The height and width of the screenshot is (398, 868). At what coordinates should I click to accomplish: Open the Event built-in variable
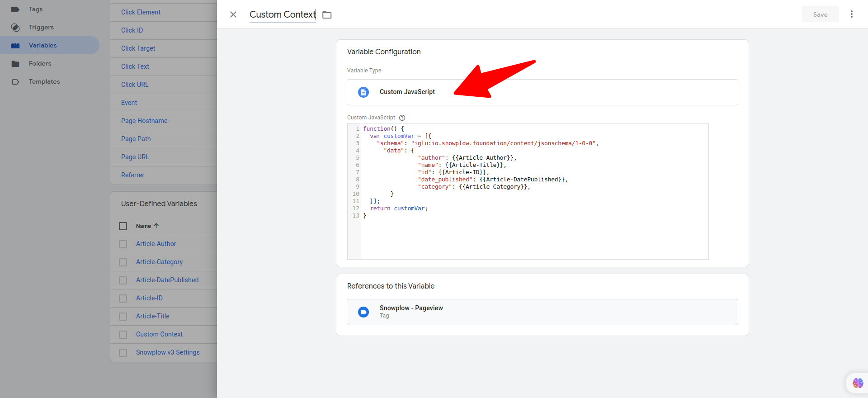coord(129,103)
